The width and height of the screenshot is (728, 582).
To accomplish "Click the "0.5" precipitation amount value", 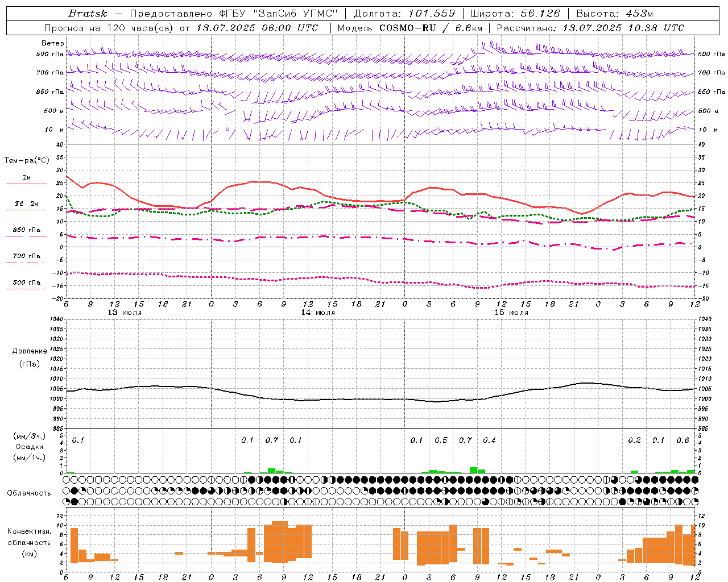I will tap(441, 440).
